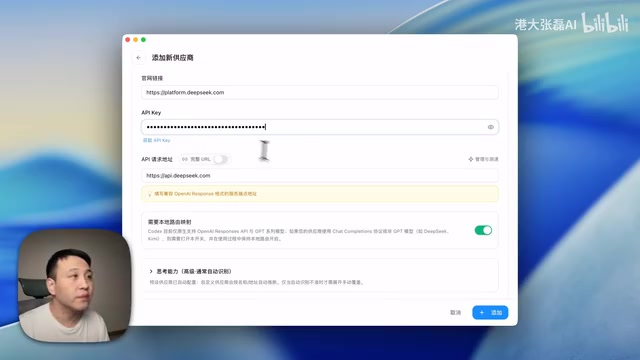Maximize the window with the green button

click(143, 40)
